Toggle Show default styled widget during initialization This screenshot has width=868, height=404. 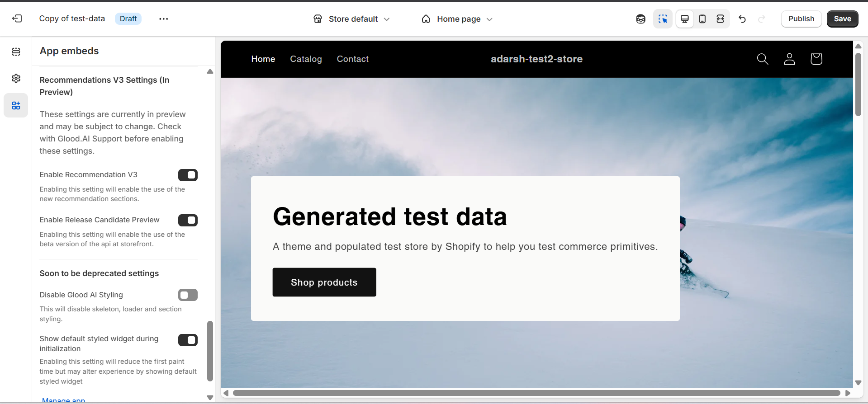[x=188, y=340]
